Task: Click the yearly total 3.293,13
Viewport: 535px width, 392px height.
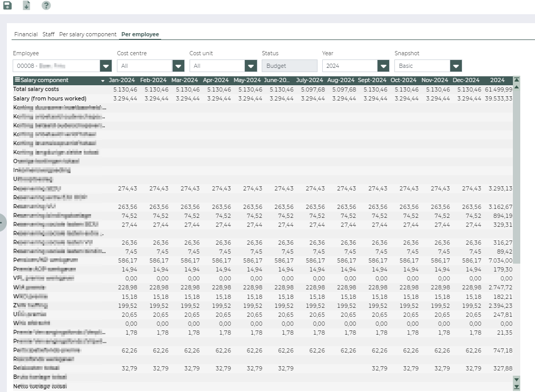Action: tap(500, 188)
